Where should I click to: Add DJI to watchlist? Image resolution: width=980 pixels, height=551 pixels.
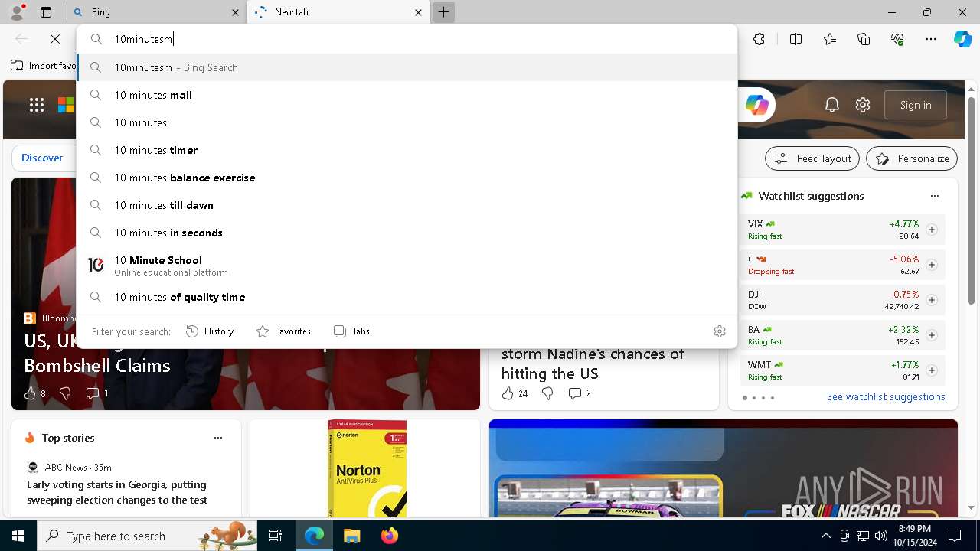(x=932, y=300)
